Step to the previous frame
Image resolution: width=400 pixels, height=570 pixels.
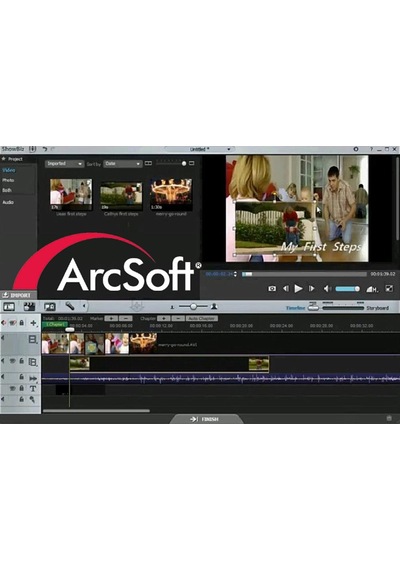(286, 289)
